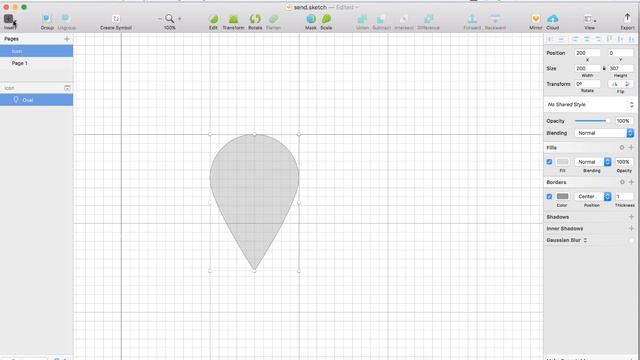Add a new fill
The height and width of the screenshot is (360, 640).
[x=631, y=147]
